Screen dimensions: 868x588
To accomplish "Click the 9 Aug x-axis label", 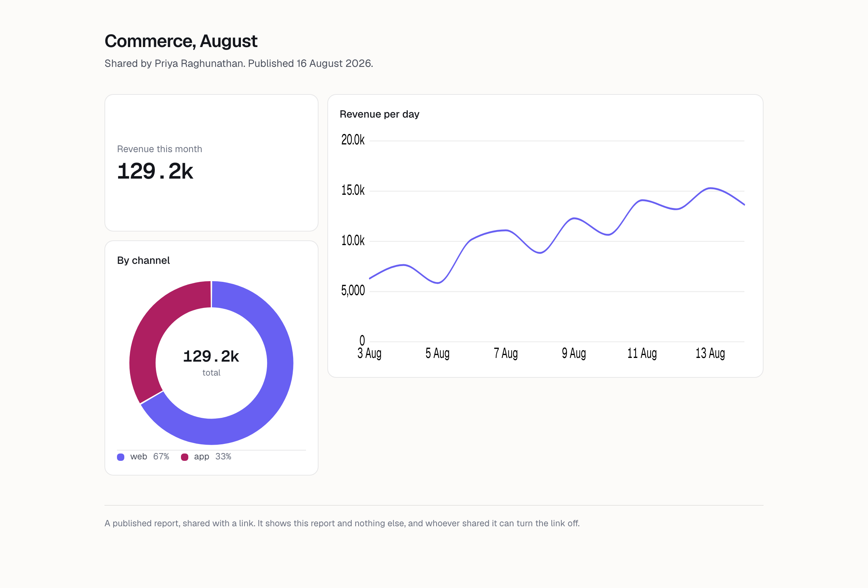I will pos(574,353).
